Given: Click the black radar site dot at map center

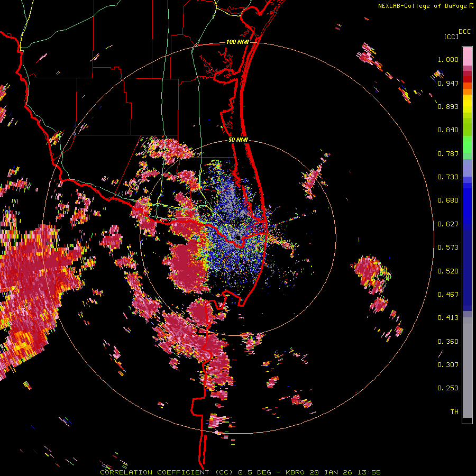Looking at the screenshot, I should tap(238, 237).
